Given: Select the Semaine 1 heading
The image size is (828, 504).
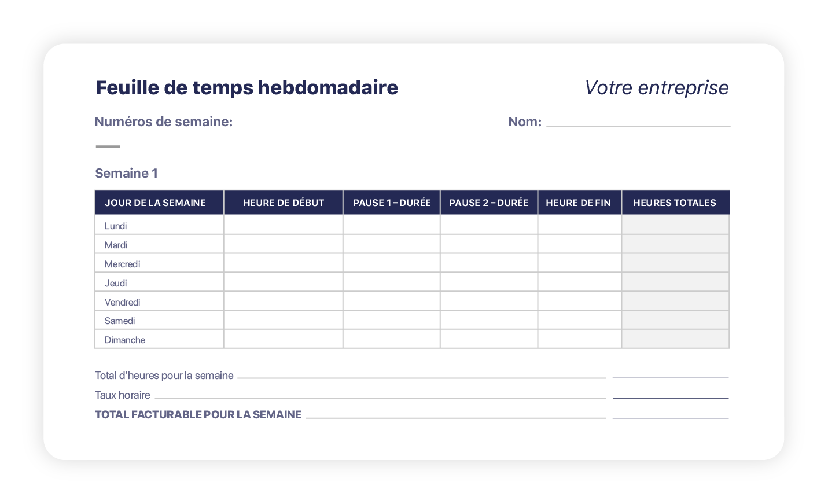Looking at the screenshot, I should tap(126, 174).
